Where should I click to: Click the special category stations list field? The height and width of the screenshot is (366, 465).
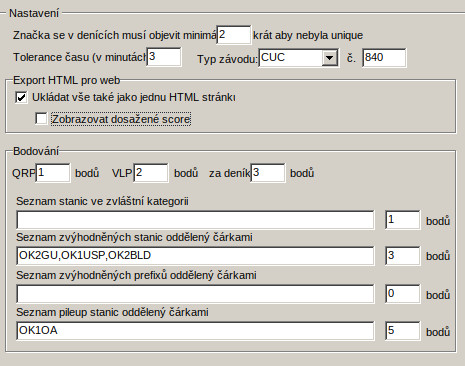[195, 220]
